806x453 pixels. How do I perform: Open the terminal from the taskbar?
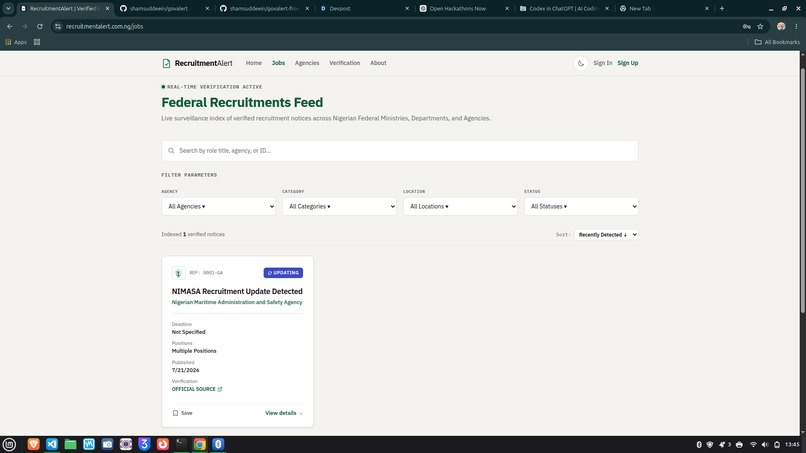181,444
